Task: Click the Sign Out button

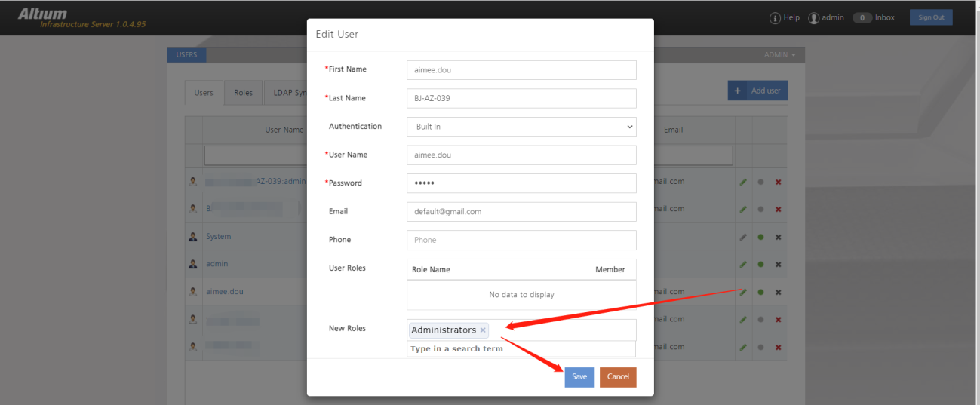Action: 930,17
